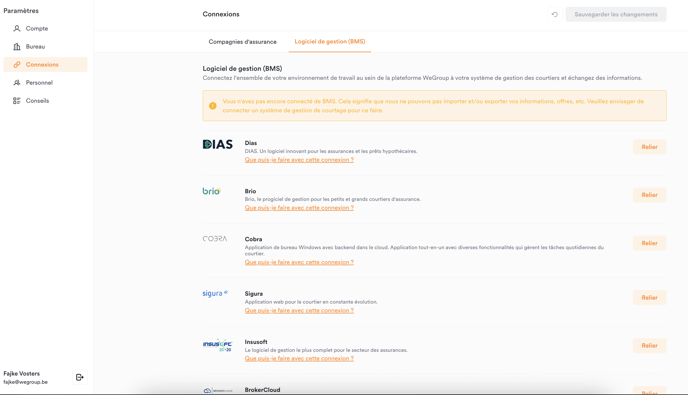Click the Personnel group icon

click(17, 83)
